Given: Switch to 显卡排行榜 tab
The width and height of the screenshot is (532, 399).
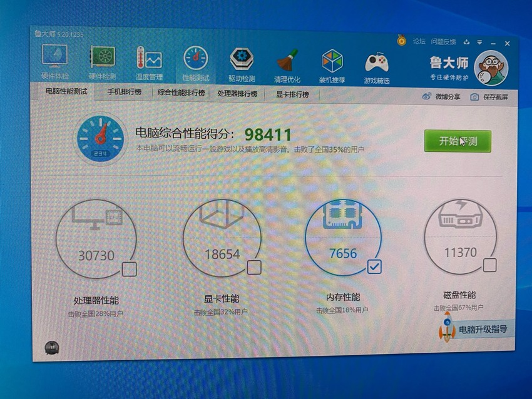Looking at the screenshot, I should [292, 94].
